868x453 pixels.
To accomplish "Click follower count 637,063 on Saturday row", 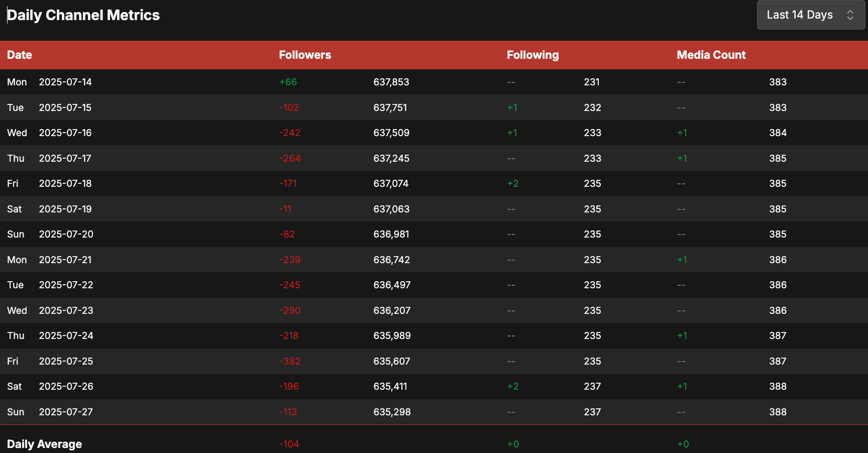I will 391,209.
